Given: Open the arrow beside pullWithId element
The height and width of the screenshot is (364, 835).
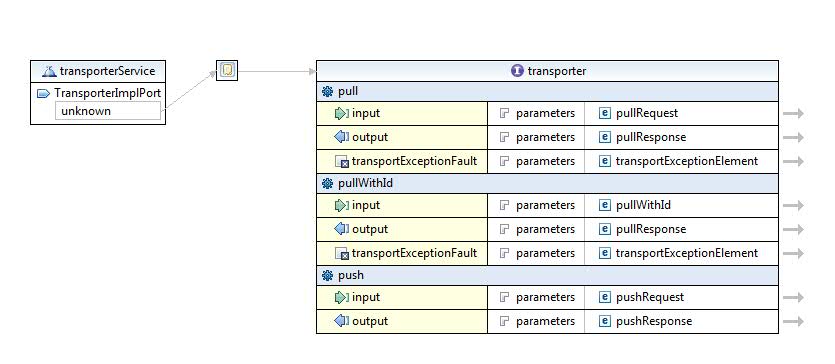Looking at the screenshot, I should pyautogui.click(x=793, y=205).
